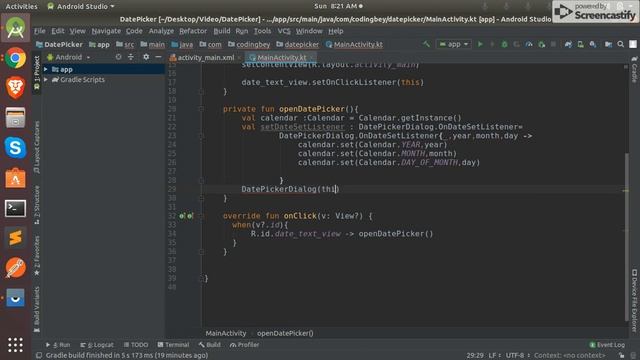This screenshot has height=360, width=640.
Task: Launch Google Chrome from the Ubuntu dock
Action: click(x=16, y=58)
